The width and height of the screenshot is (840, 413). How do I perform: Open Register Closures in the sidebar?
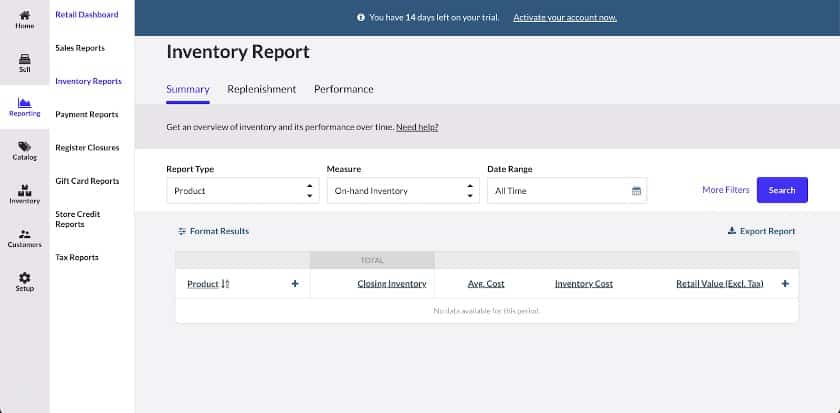[x=87, y=148]
